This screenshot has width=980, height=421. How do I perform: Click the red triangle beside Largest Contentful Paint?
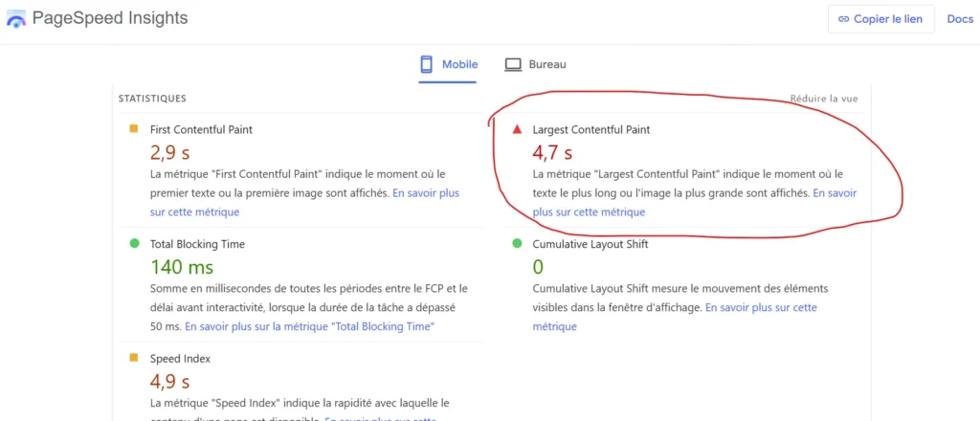pyautogui.click(x=517, y=129)
